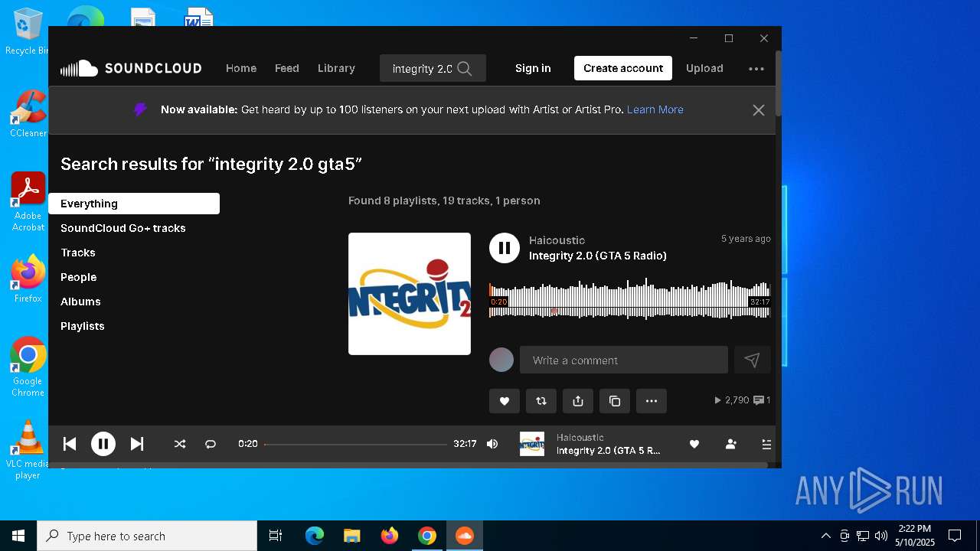Open the three-dot header menu
The width and height of the screenshot is (980, 551).
(x=756, y=68)
